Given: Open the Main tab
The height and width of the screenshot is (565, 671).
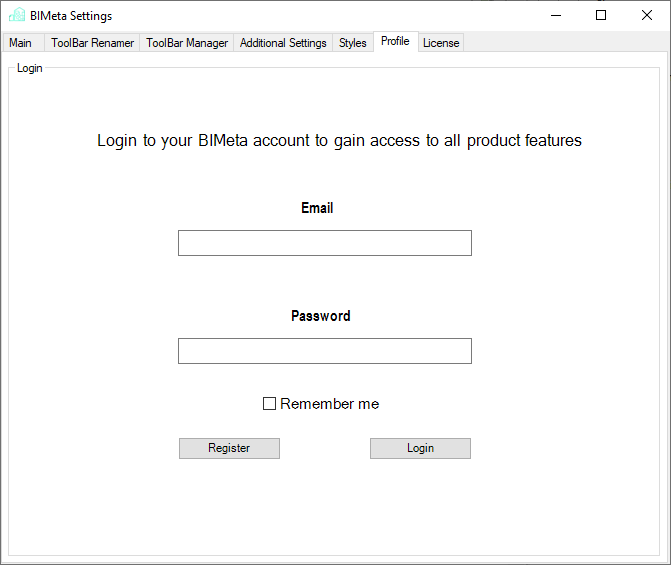Looking at the screenshot, I should 23,43.
